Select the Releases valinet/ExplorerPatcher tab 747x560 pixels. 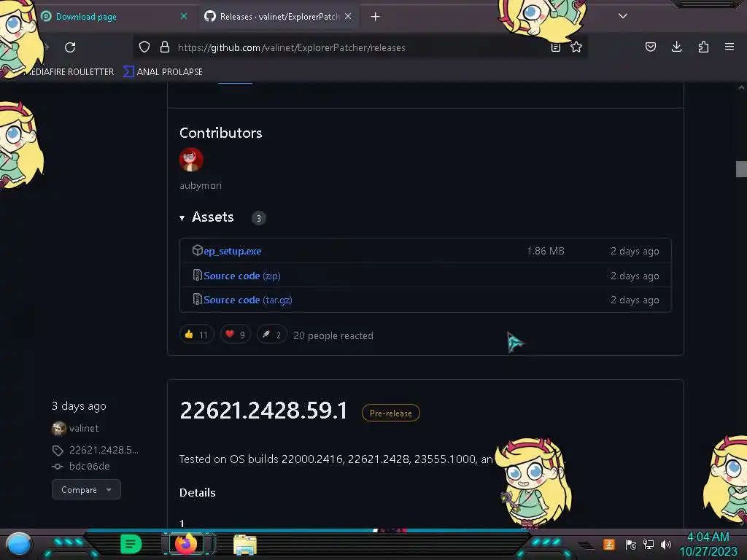coord(279,17)
